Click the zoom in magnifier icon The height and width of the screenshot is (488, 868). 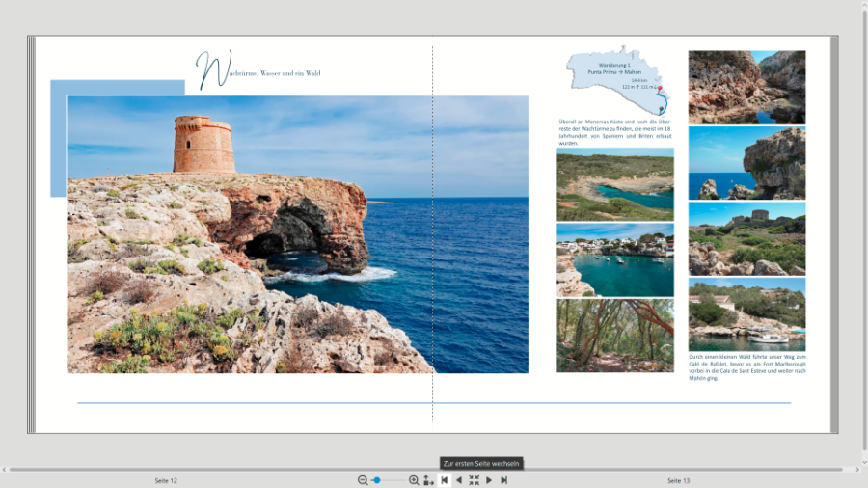tap(414, 480)
